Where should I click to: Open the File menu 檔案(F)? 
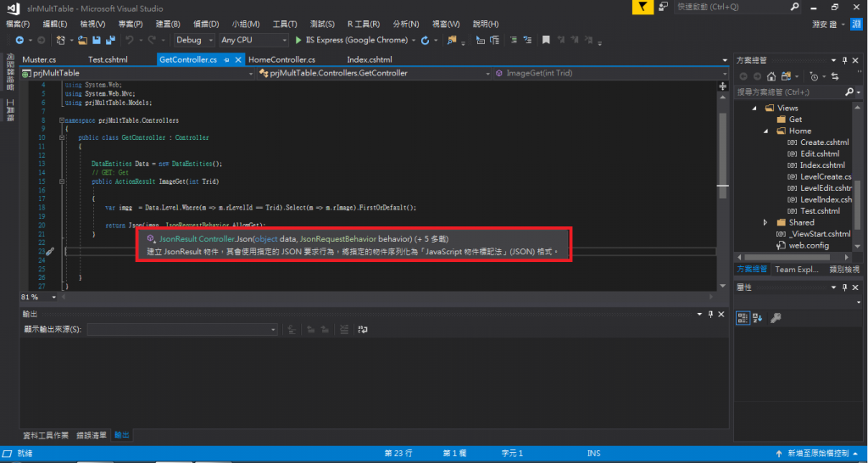coord(18,25)
